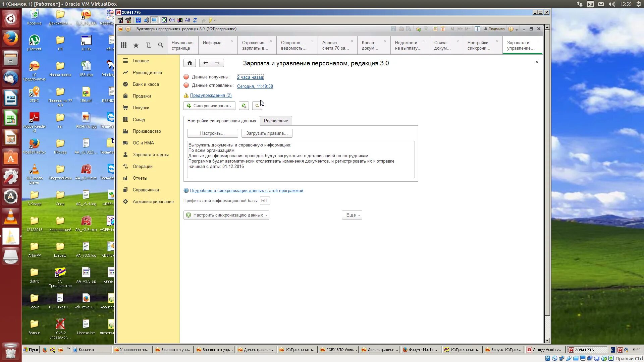Click the add-to-favorites star arrow icon
The image size is (644, 362).
point(418,29)
